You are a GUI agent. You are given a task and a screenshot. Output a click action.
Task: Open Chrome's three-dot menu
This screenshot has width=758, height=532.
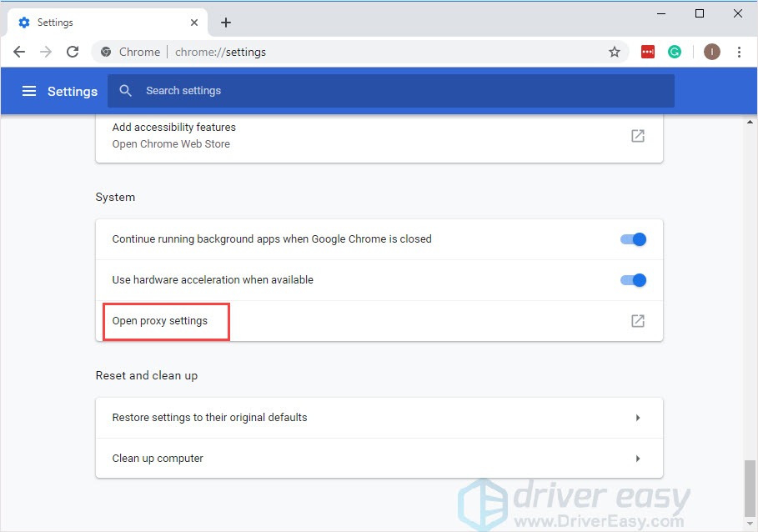coord(739,52)
